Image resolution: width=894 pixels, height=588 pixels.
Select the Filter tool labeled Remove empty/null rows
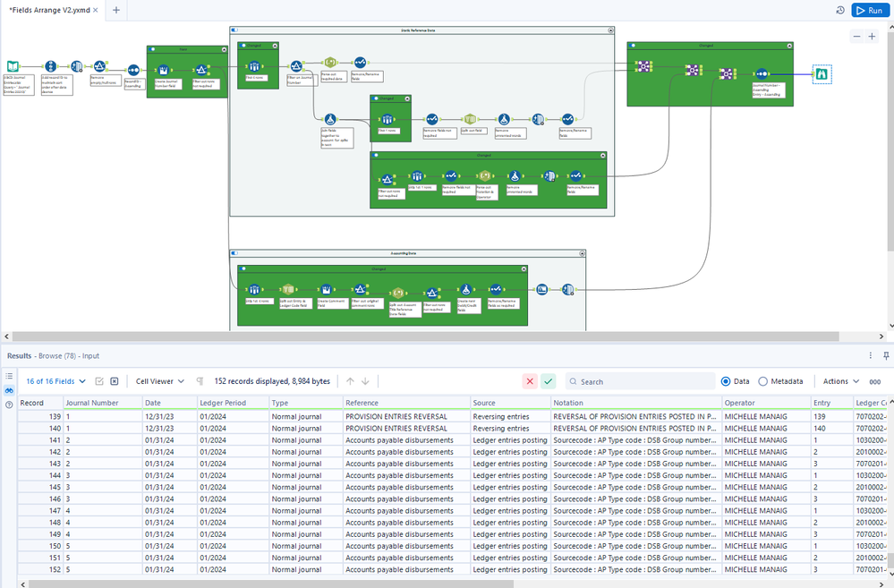point(99,67)
